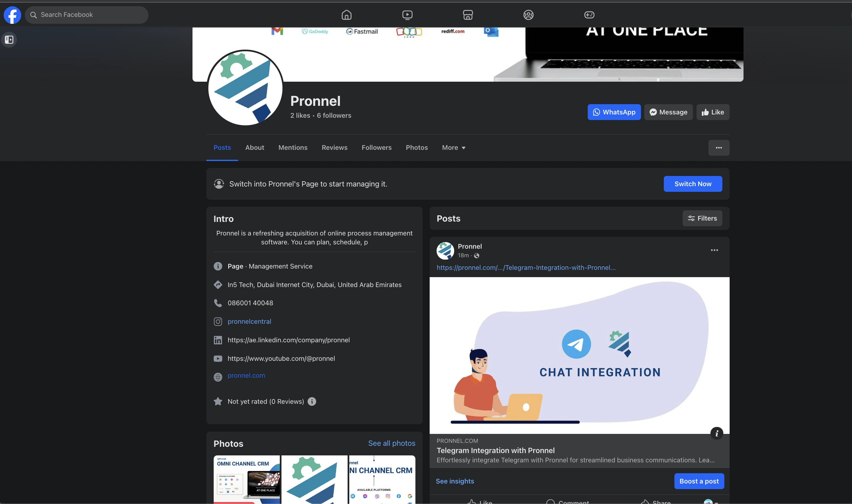Open the post options three-dot menu
The height and width of the screenshot is (504, 852).
[x=715, y=250]
